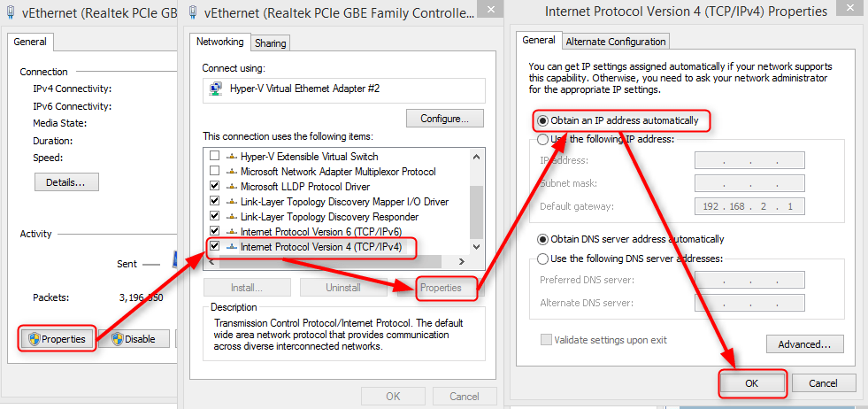Click the network icon in vEthernet title bar
868x409 pixels.
click(12, 13)
